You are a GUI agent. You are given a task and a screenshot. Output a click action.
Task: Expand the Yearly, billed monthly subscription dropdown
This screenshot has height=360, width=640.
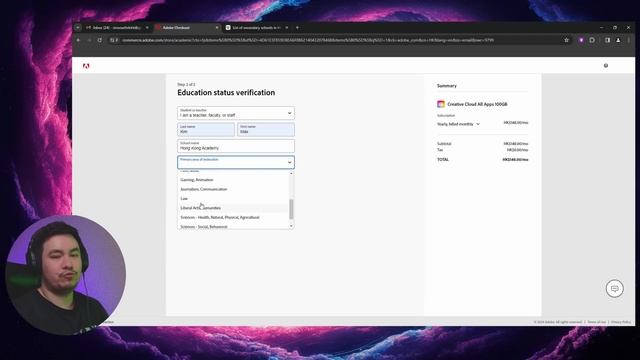[x=459, y=124]
